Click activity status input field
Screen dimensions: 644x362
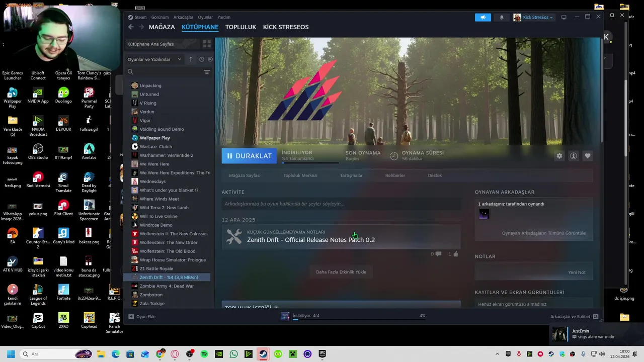click(341, 204)
